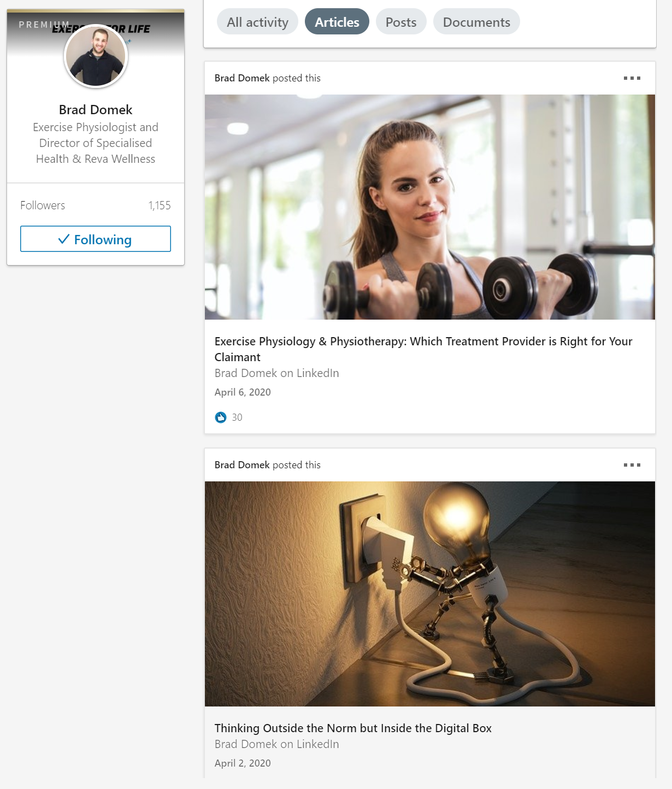The height and width of the screenshot is (789, 672).
Task: Click Brad Domek in second post header
Action: 242,465
